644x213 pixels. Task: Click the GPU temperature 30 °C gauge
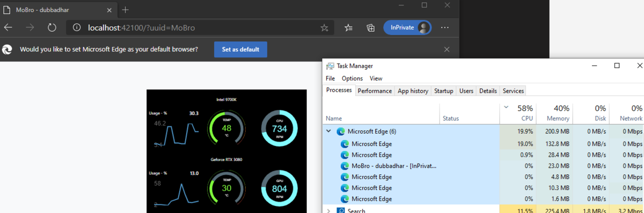(226, 188)
